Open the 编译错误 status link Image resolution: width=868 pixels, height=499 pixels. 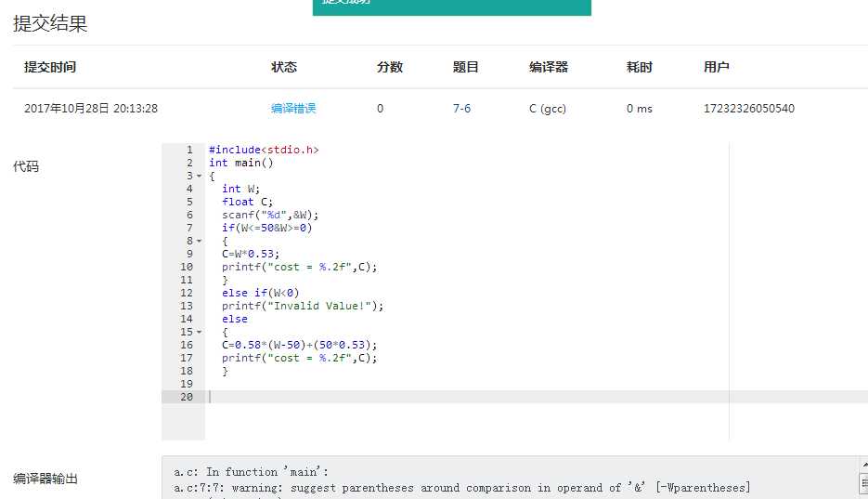tap(293, 109)
